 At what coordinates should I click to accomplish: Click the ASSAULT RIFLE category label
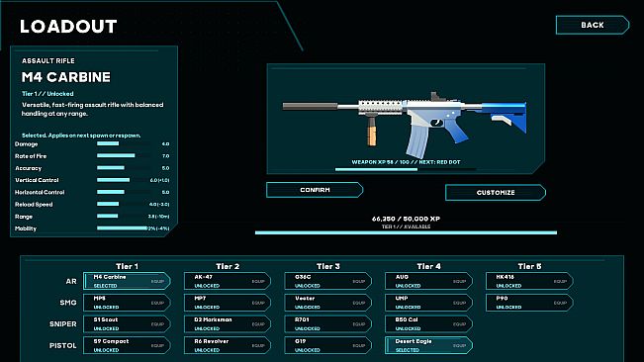[48, 60]
